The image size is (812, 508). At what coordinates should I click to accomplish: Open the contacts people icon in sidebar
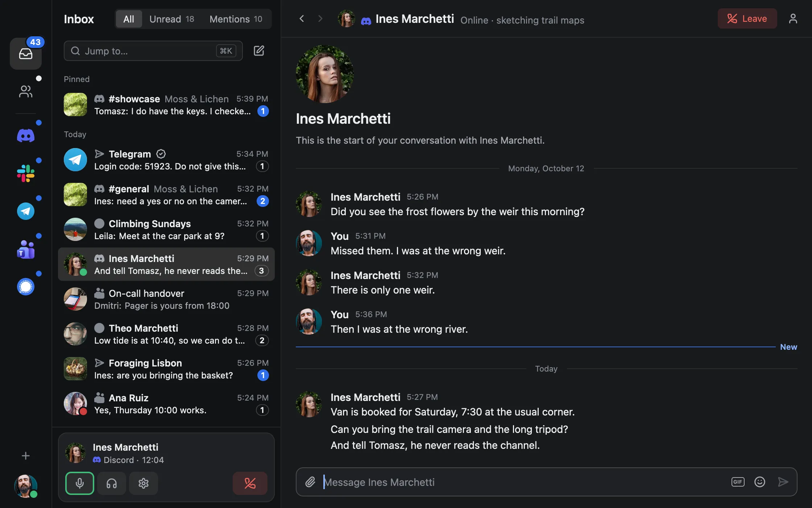click(26, 91)
